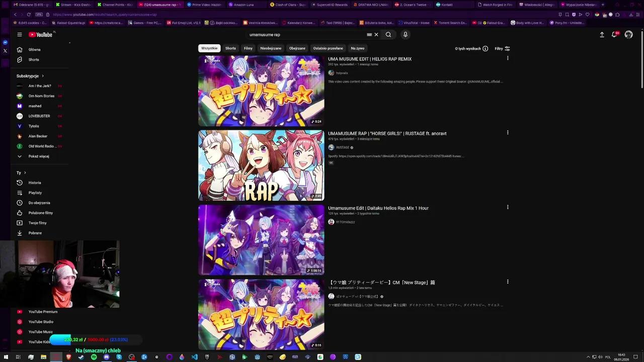Clear the search query with the X
Image resolution: width=644 pixels, height=362 pixels.
(376, 35)
